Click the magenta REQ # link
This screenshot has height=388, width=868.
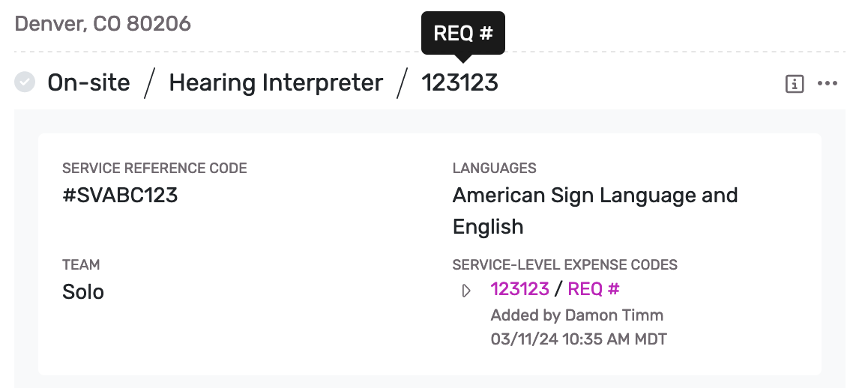(593, 289)
